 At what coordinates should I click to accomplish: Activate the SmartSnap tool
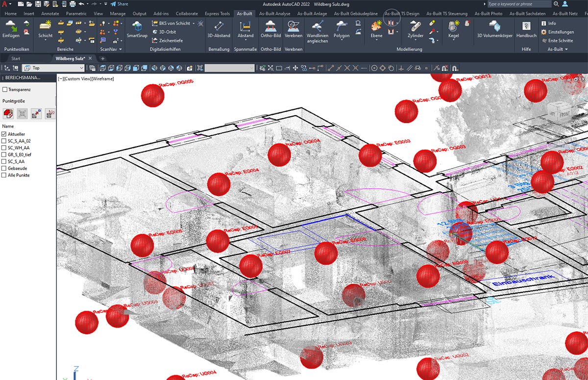[x=137, y=26]
